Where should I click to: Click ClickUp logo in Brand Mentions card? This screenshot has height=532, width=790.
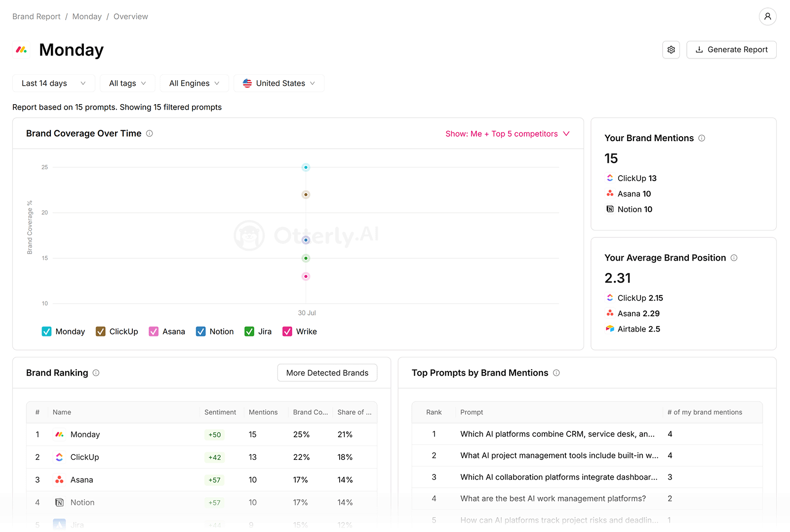coord(610,178)
